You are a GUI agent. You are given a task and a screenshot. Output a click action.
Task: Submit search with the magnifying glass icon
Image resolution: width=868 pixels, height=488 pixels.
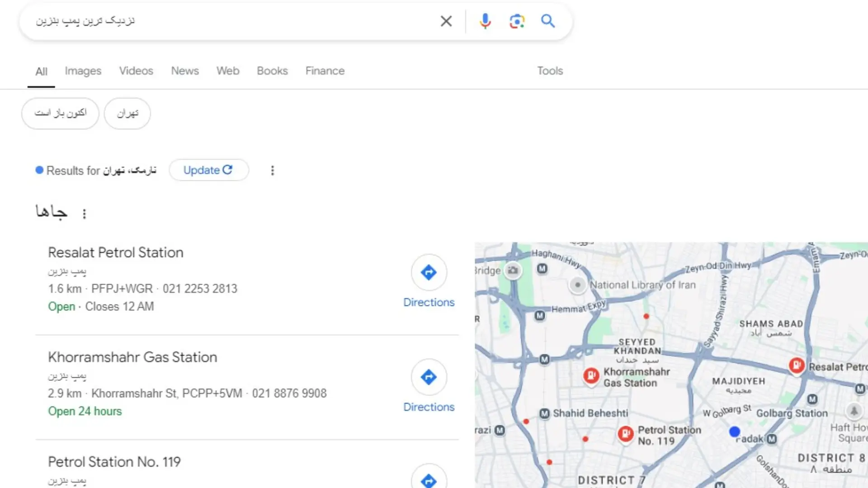pos(548,21)
